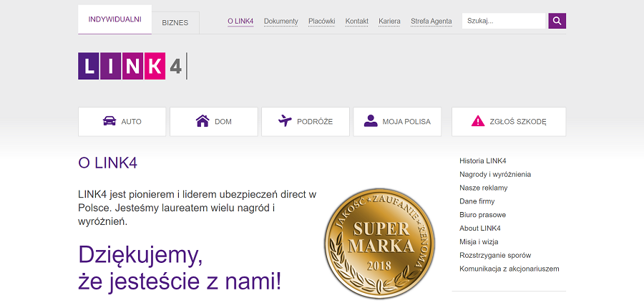This screenshot has height=303, width=644.
Task: Click the warning triangle on ZGŁOŚ SZKODĘ
Action: pyautogui.click(x=478, y=121)
